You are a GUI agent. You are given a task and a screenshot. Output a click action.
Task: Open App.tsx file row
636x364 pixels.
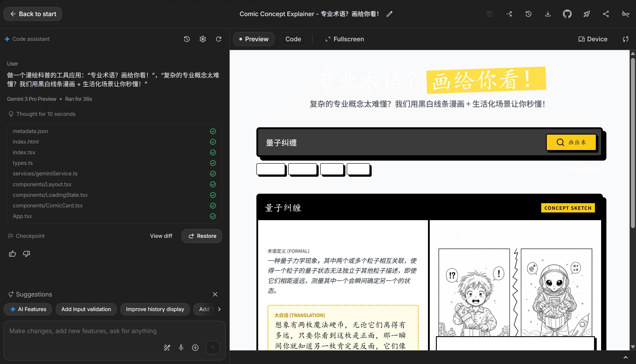click(114, 216)
